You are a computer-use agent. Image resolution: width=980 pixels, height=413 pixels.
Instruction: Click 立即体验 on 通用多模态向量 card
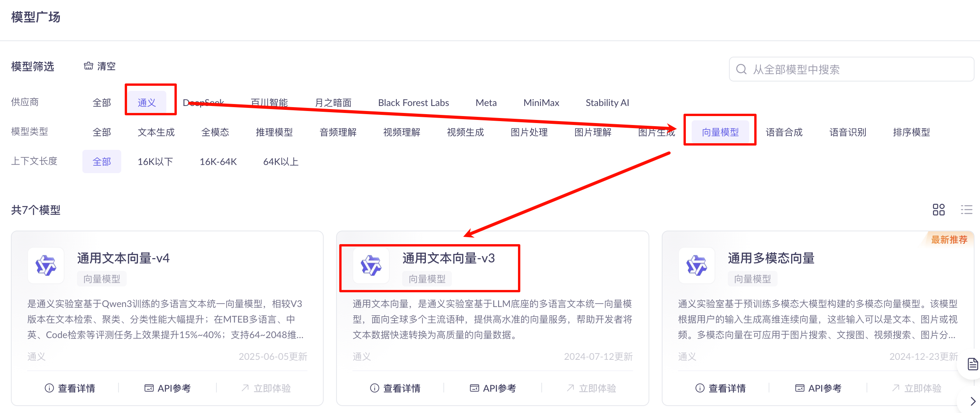tap(917, 388)
